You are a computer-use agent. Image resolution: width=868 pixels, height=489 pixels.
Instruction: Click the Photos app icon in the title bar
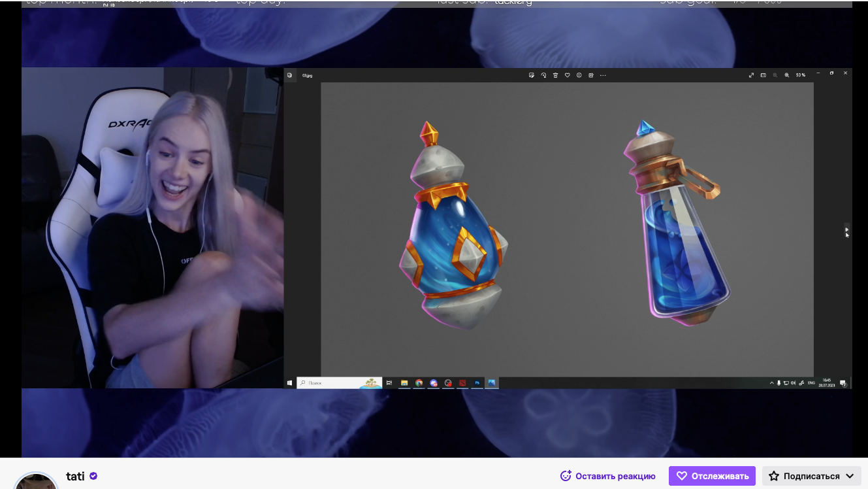(289, 75)
